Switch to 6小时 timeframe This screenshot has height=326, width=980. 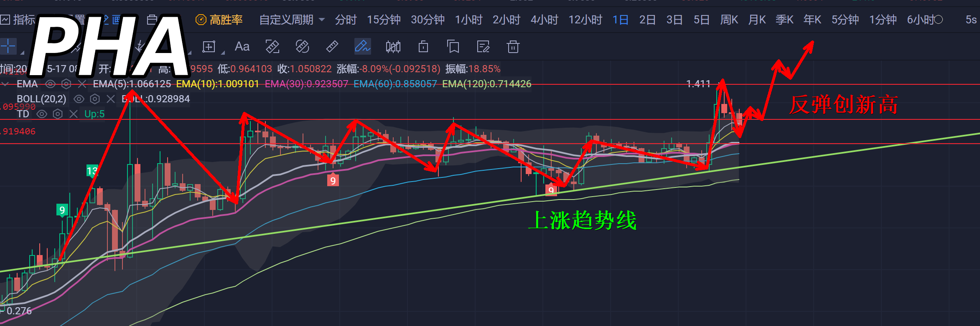[921, 20]
